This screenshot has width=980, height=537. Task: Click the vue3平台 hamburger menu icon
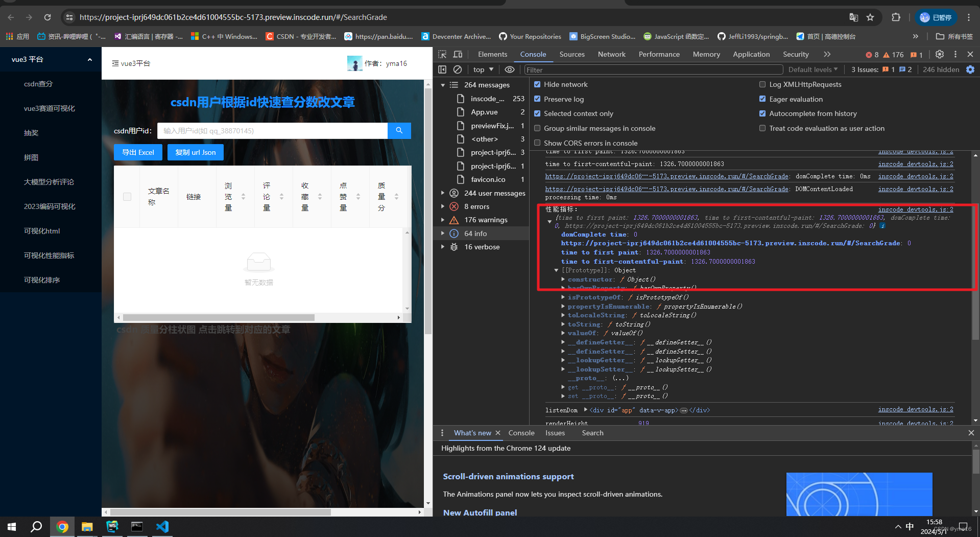(115, 63)
